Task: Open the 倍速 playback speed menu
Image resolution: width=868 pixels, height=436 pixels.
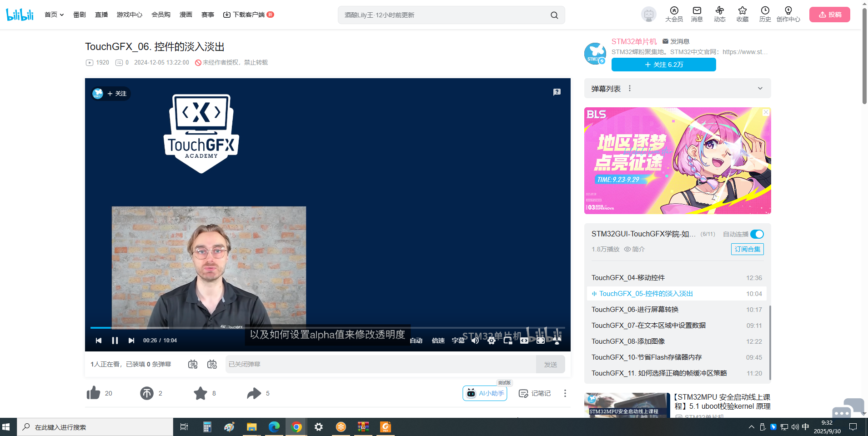Action: coord(438,341)
